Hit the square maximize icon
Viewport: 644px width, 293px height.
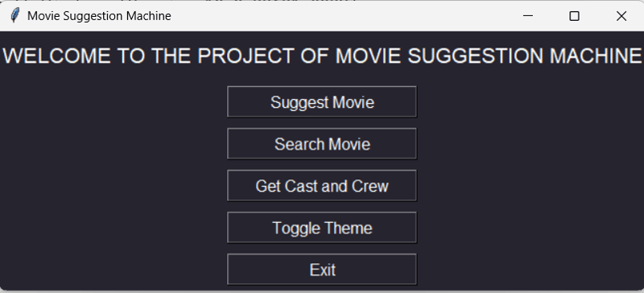(574, 16)
